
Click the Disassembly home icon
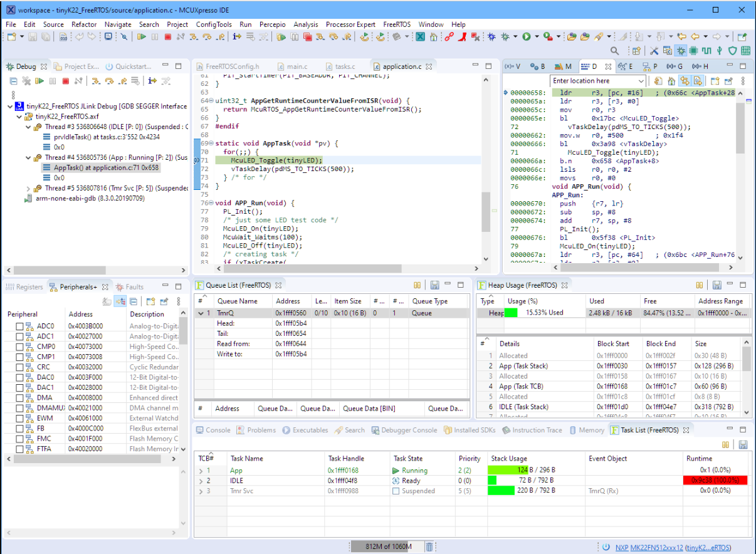[671, 80]
